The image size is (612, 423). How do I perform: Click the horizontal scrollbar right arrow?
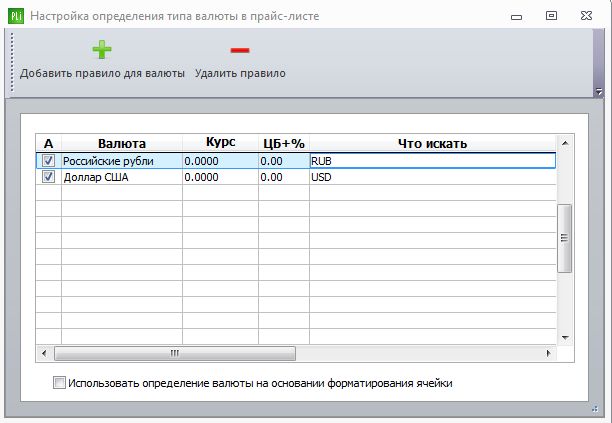tap(548, 353)
